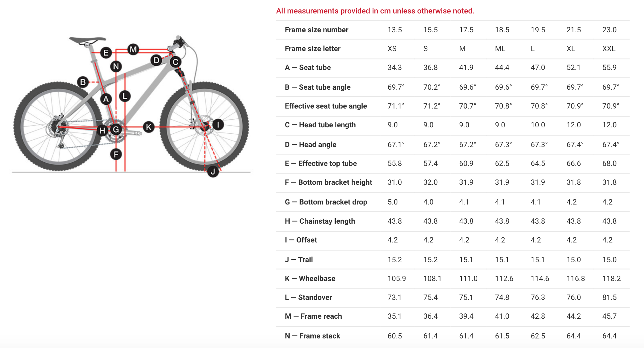
Task: Click the J trail marker at ground line
Action: coord(213,172)
